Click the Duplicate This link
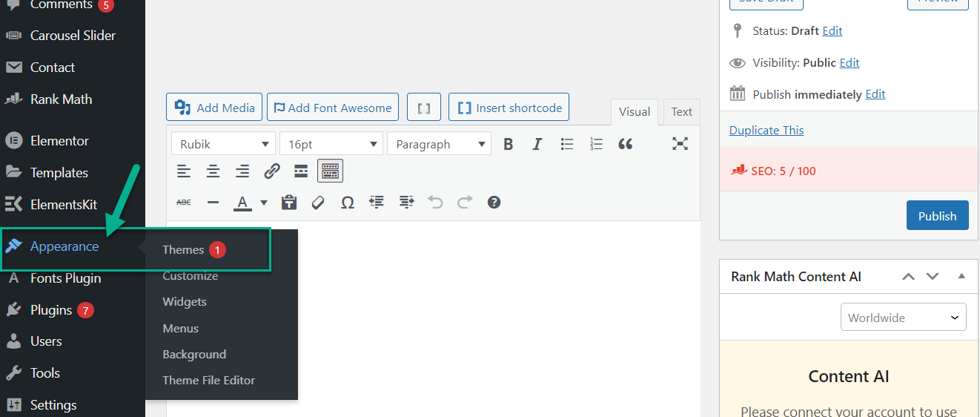Viewport: 980px width, 417px height. coord(767,130)
